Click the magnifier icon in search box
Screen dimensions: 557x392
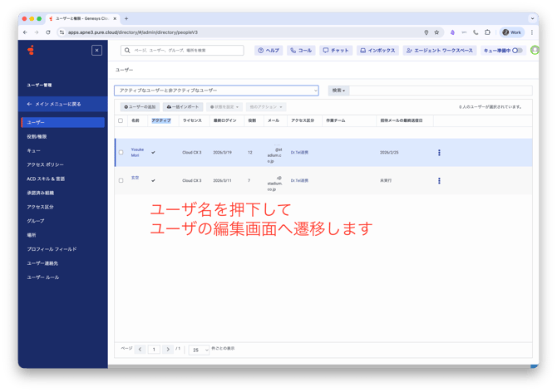(127, 51)
